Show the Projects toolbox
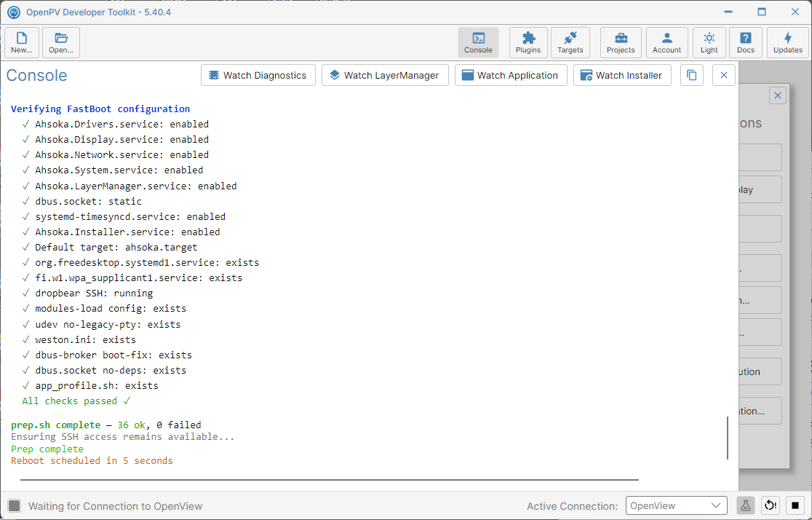This screenshot has height=520, width=812. pyautogui.click(x=621, y=42)
